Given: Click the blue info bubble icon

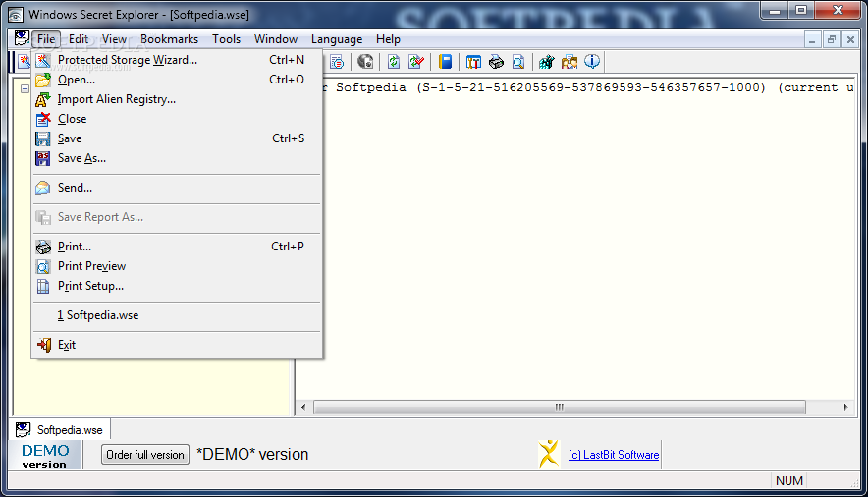Looking at the screenshot, I should 592,62.
